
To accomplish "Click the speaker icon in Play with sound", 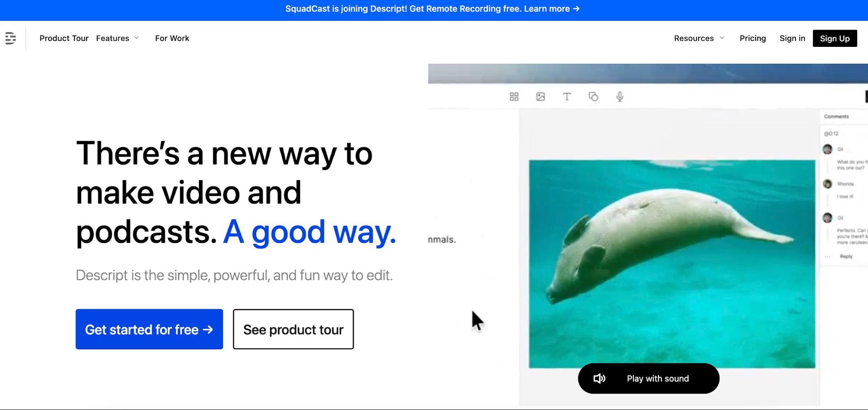I will coord(599,378).
